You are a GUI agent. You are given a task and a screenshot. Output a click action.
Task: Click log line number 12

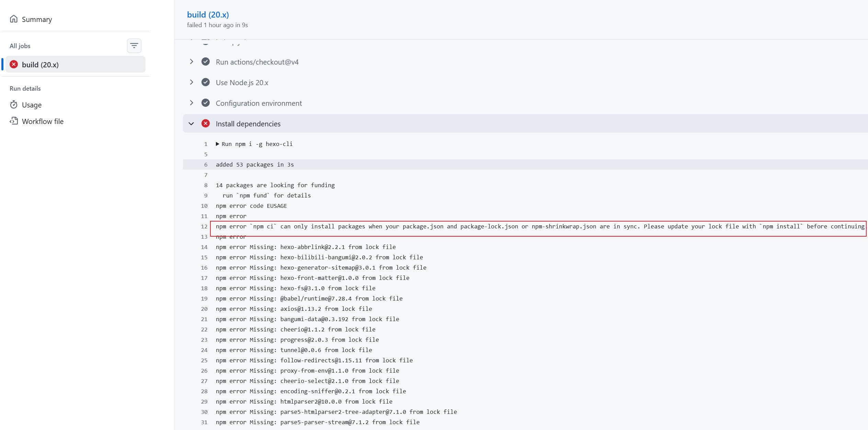tap(204, 227)
